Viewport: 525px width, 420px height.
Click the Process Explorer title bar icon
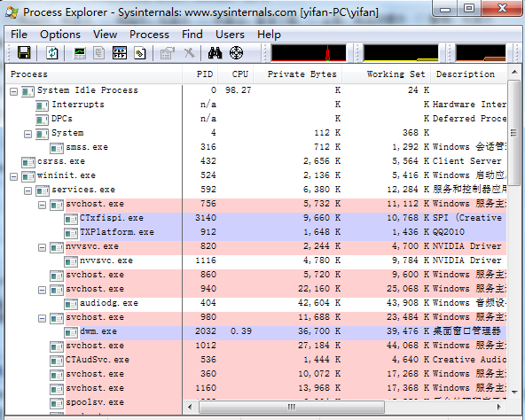coord(12,12)
